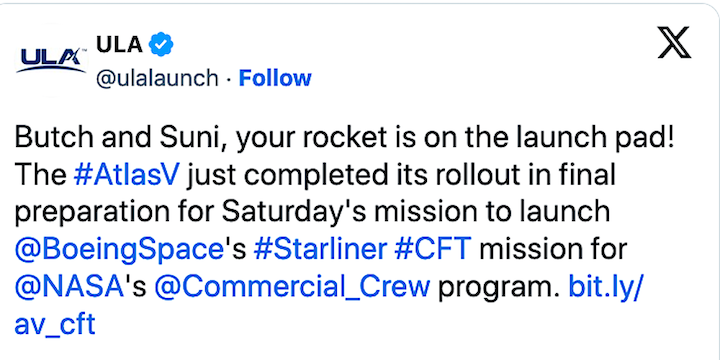Click the blue verified checkmark badge
720x360 pixels.
tap(161, 44)
